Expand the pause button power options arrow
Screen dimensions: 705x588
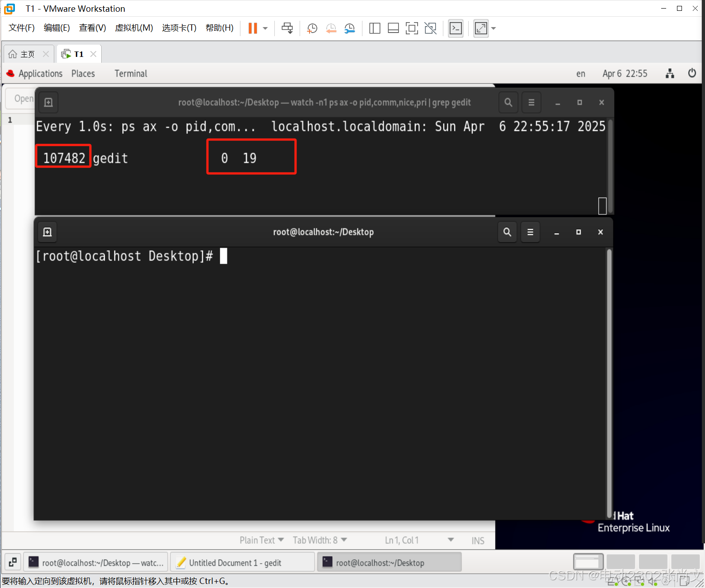point(265,28)
